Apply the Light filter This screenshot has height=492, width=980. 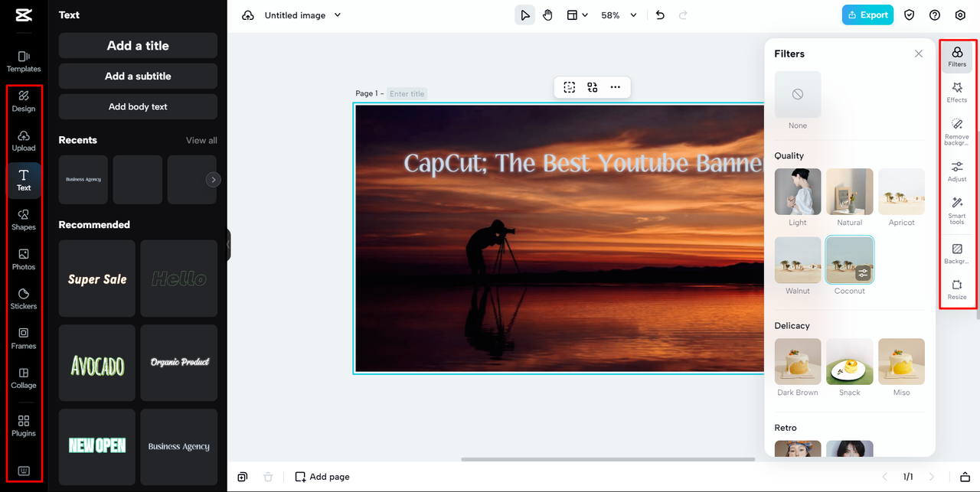click(x=798, y=191)
